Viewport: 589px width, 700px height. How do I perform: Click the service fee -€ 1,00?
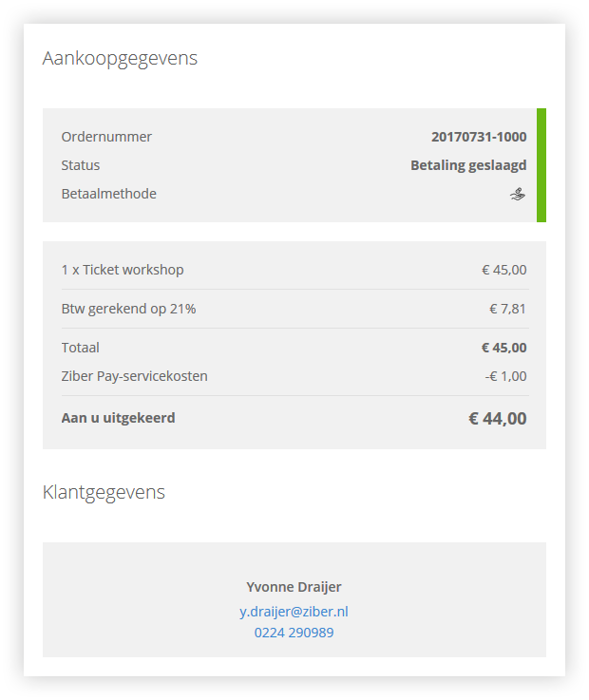506,376
